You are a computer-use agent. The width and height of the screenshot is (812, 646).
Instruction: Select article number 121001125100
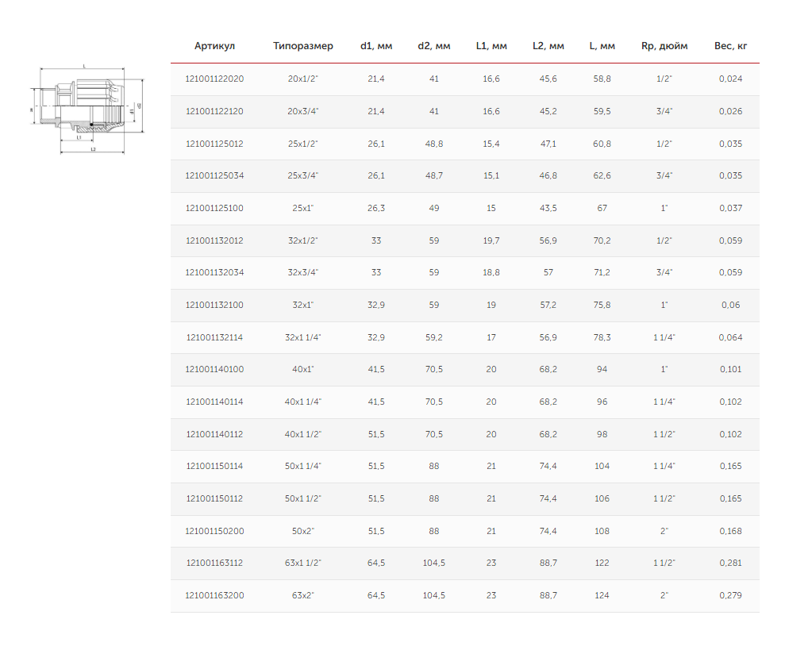click(x=214, y=208)
